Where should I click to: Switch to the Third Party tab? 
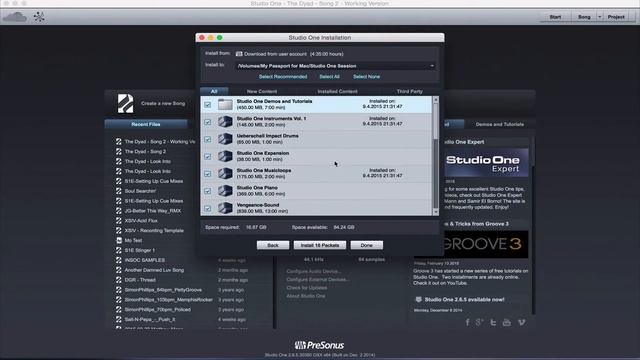[409, 91]
